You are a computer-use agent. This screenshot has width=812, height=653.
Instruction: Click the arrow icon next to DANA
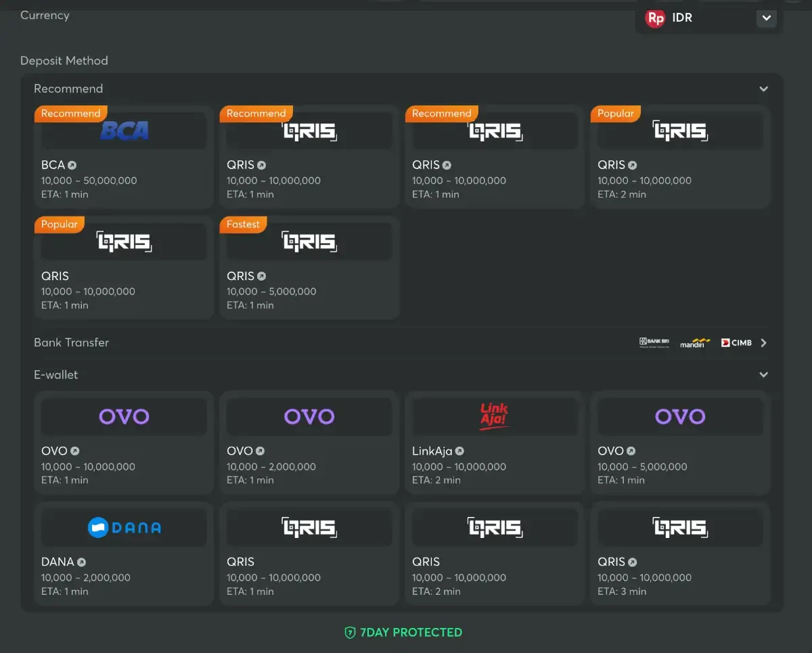click(x=81, y=562)
